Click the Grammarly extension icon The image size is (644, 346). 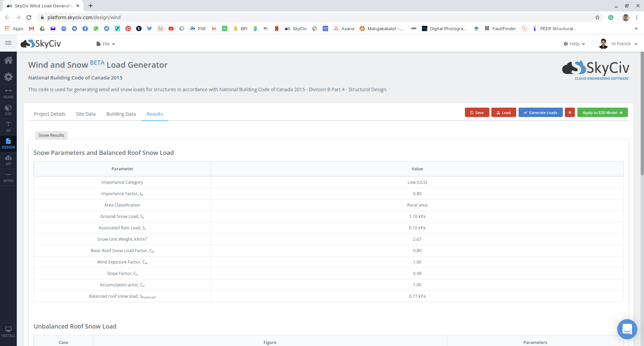point(611,17)
